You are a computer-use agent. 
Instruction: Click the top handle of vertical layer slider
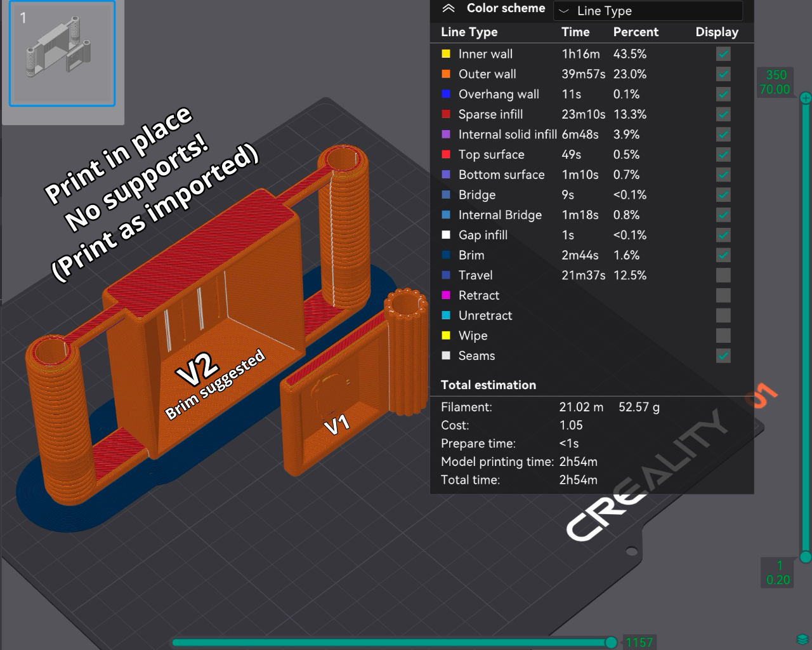click(806, 98)
